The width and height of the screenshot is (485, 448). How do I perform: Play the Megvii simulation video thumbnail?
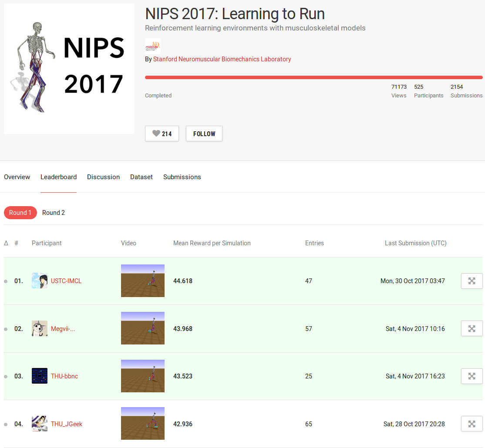[x=143, y=328]
